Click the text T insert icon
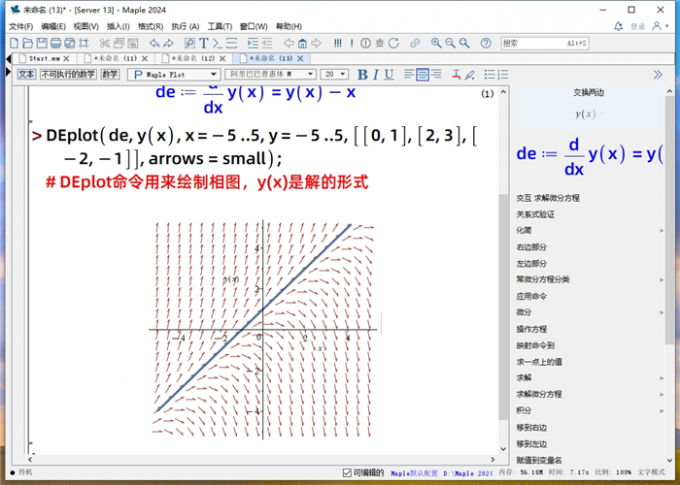 (x=204, y=43)
